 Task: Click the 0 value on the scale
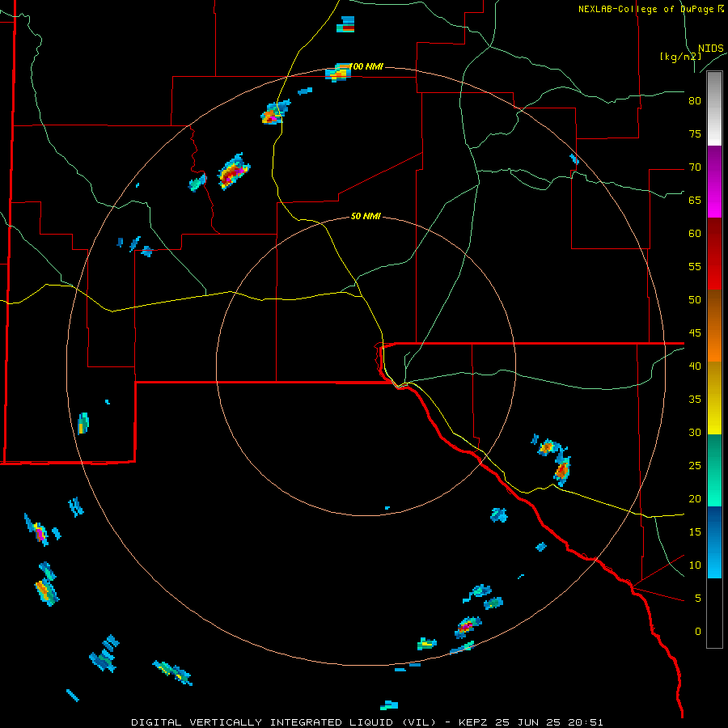point(698,632)
